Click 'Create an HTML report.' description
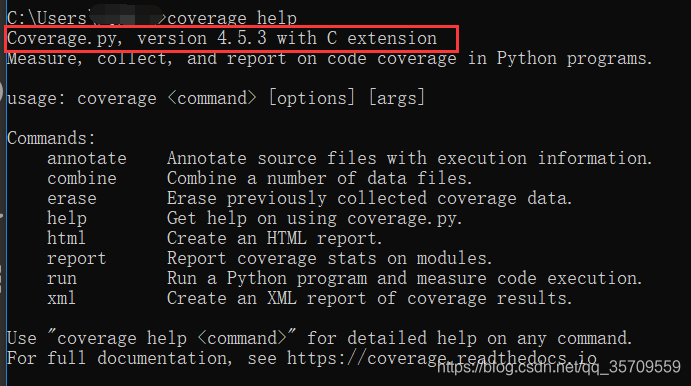 click(x=275, y=238)
